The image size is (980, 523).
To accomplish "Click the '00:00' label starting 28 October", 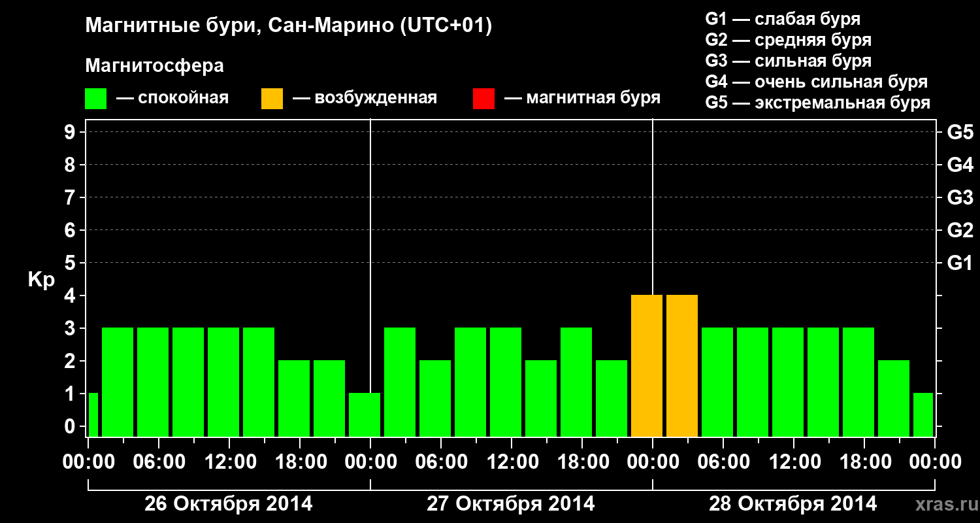I will coord(652,462).
